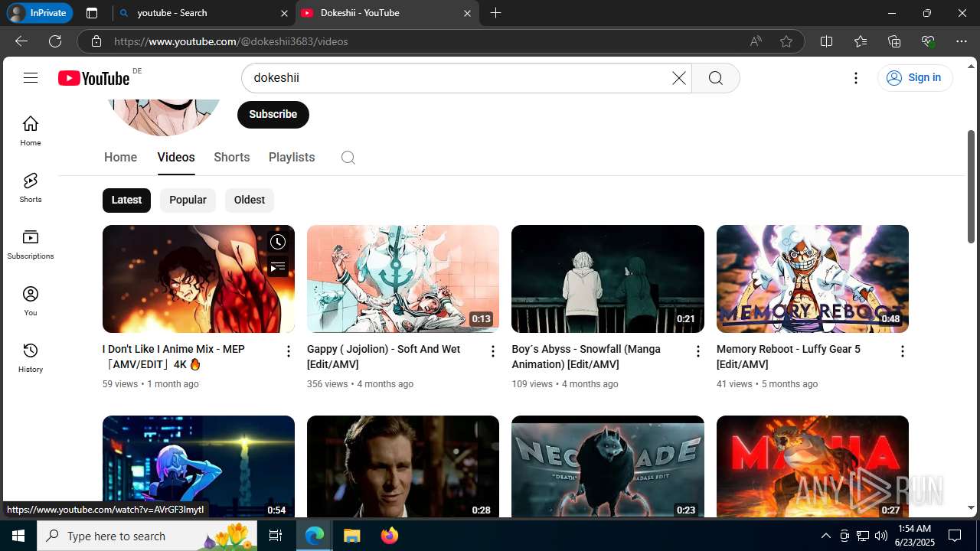Open the Read aloud icon in address bar
This screenshot has height=551, width=980.
click(756, 41)
